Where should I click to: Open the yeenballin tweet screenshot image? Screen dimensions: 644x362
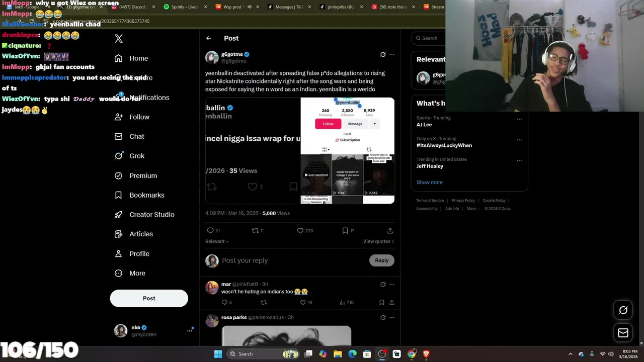253,151
